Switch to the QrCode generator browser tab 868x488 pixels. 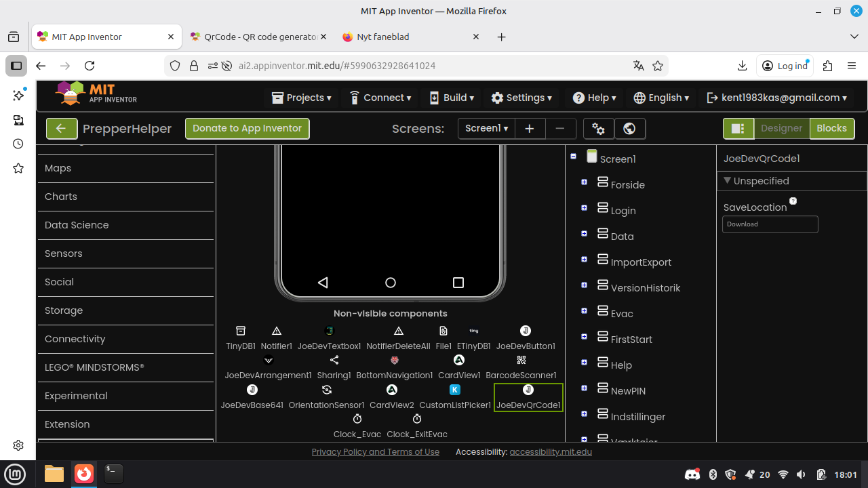259,37
